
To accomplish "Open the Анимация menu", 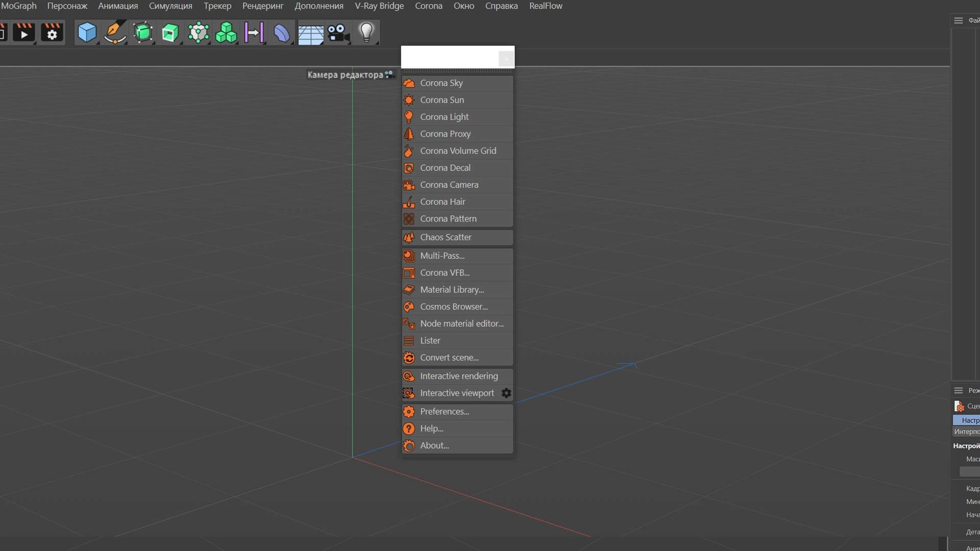I will click(118, 6).
